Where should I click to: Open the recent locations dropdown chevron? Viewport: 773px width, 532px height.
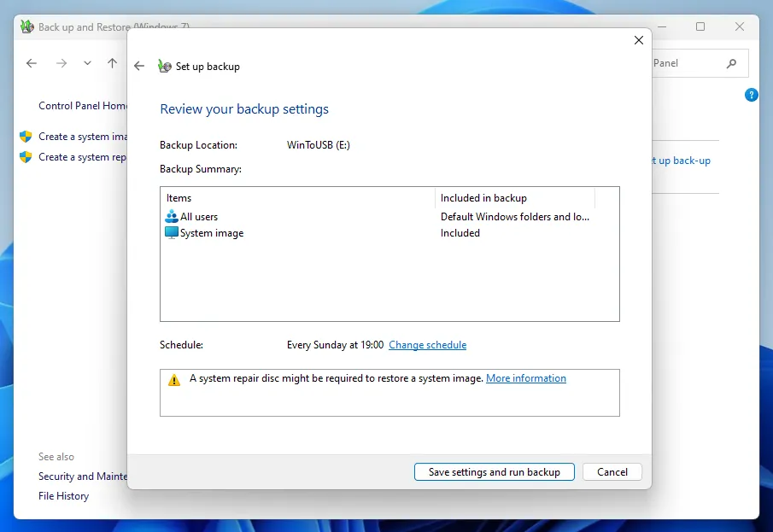point(87,63)
